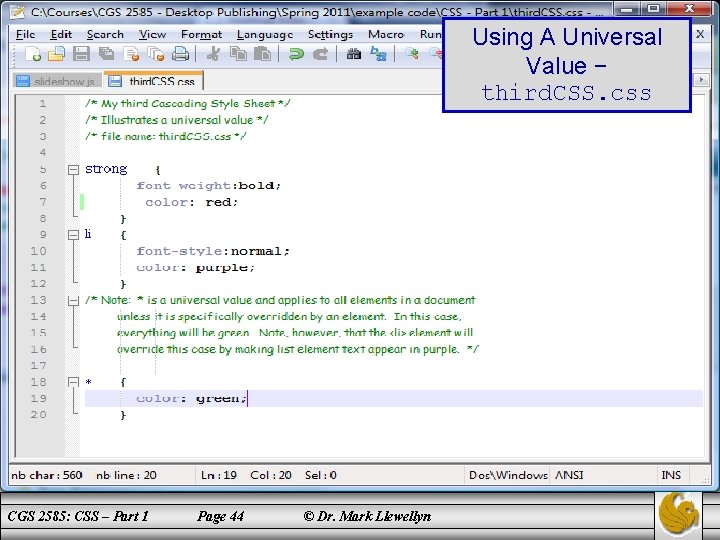The width and height of the screenshot is (720, 540).
Task: Click the 'file name: thirdCSS.css' comment
Action: [166, 136]
